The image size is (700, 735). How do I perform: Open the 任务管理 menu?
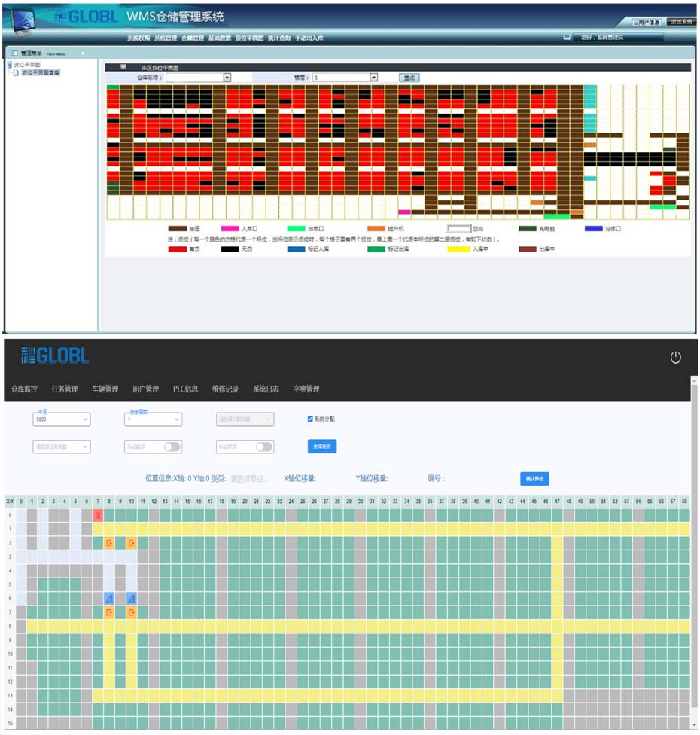click(x=65, y=389)
